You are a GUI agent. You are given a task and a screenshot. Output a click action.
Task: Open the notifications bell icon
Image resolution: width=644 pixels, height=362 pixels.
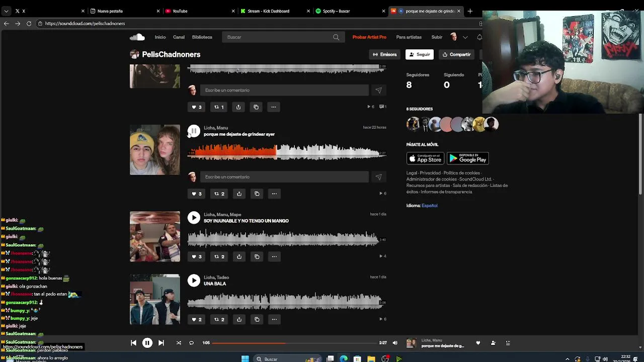click(479, 37)
